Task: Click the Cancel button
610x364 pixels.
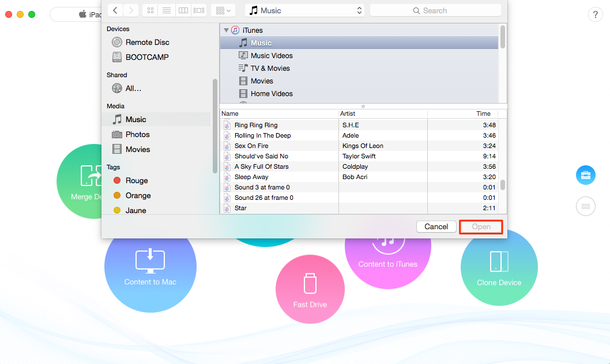Action: click(436, 226)
